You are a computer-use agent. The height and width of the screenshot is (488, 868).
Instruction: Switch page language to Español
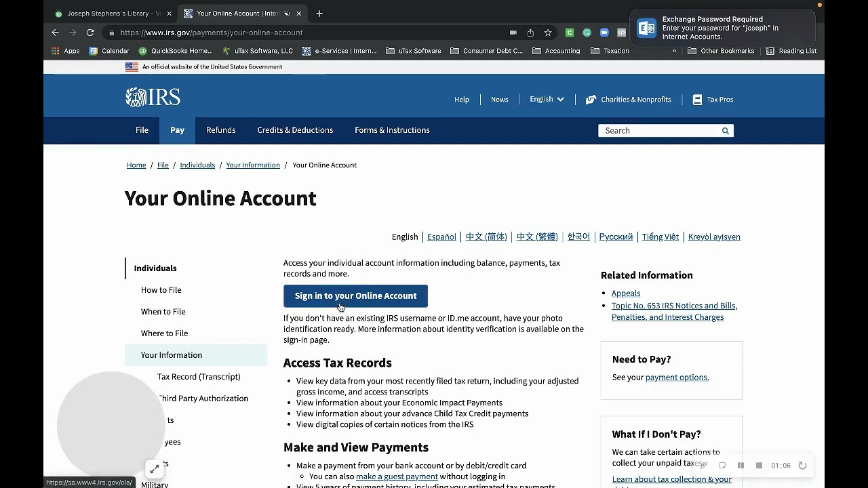tap(441, 237)
